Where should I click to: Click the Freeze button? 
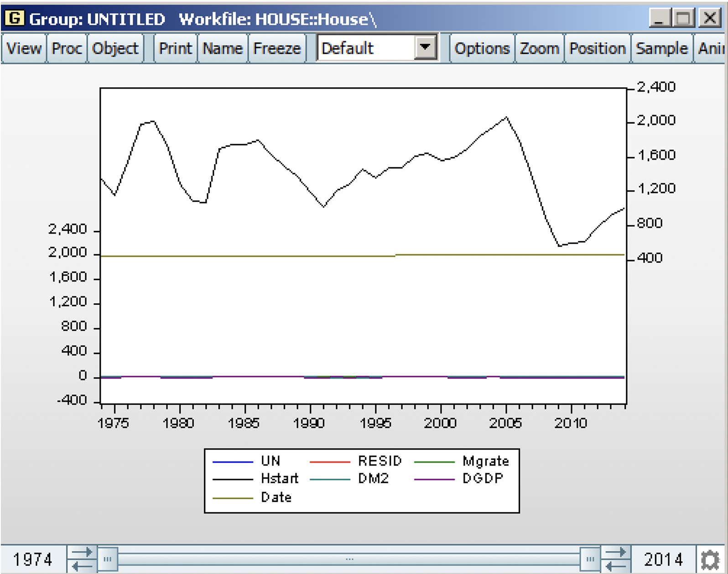coord(277,48)
